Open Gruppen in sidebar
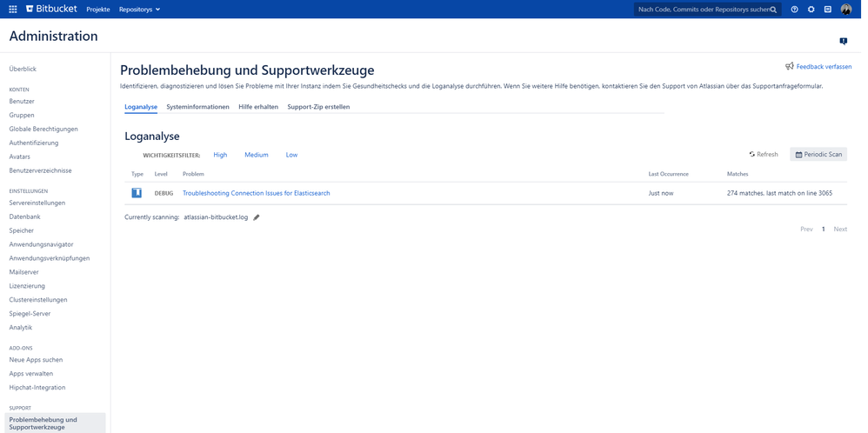 click(x=22, y=115)
